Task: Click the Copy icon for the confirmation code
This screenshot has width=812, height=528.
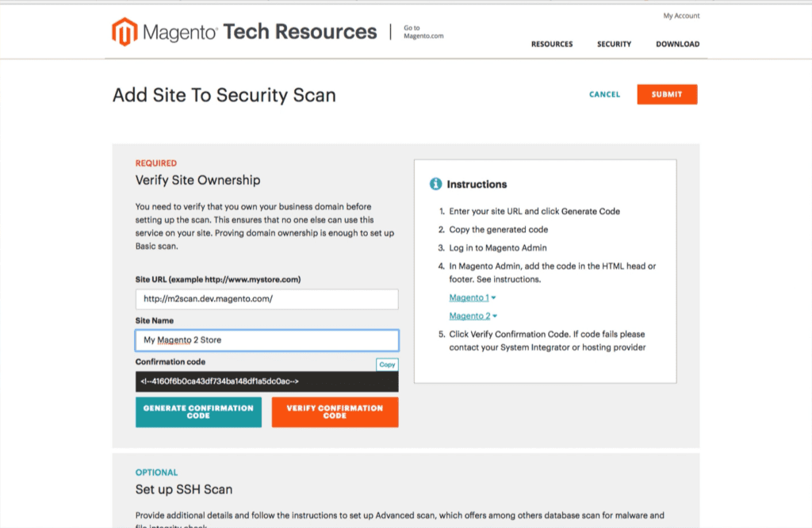Action: click(x=387, y=364)
